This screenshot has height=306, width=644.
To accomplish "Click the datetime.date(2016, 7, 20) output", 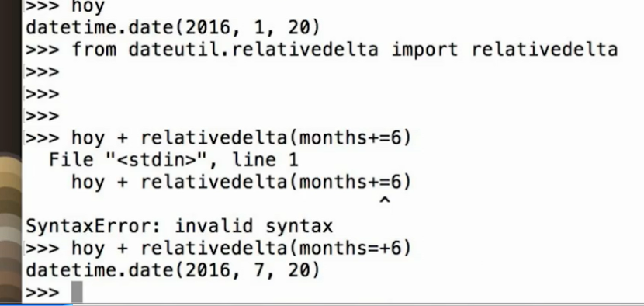I will click(x=172, y=270).
